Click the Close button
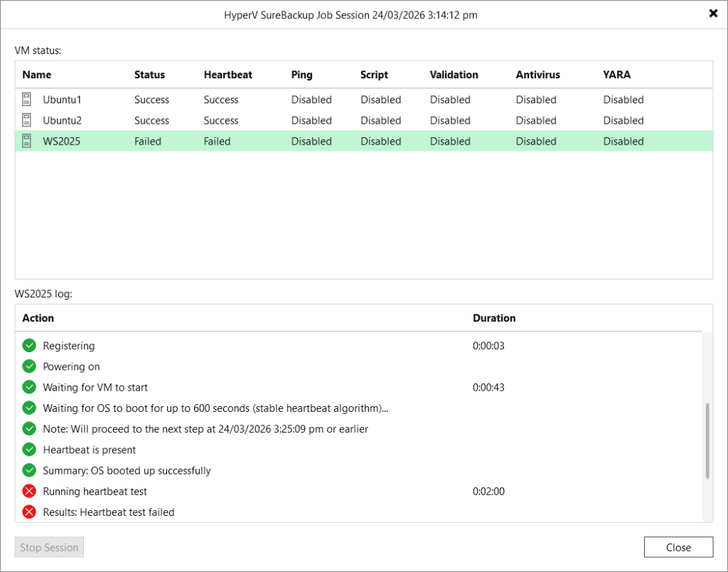The image size is (728, 572). [678, 547]
